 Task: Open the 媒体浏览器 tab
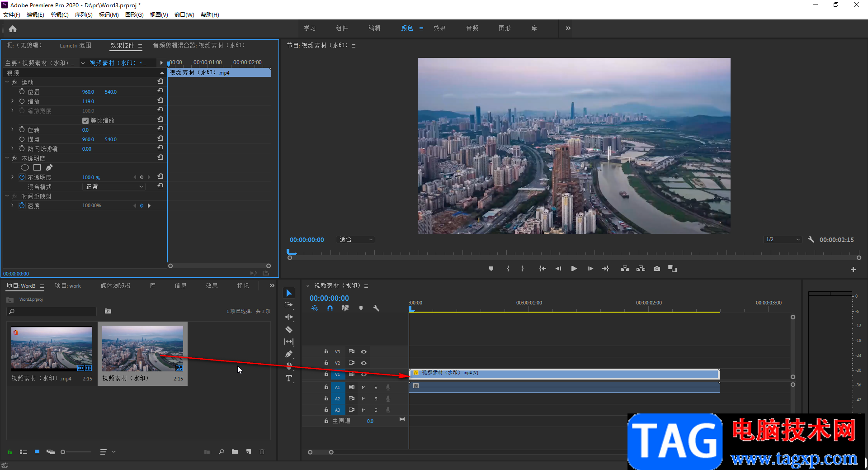coord(115,285)
